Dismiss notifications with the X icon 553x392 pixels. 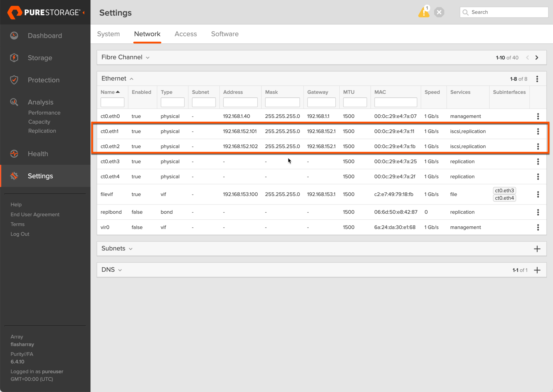pyautogui.click(x=439, y=12)
